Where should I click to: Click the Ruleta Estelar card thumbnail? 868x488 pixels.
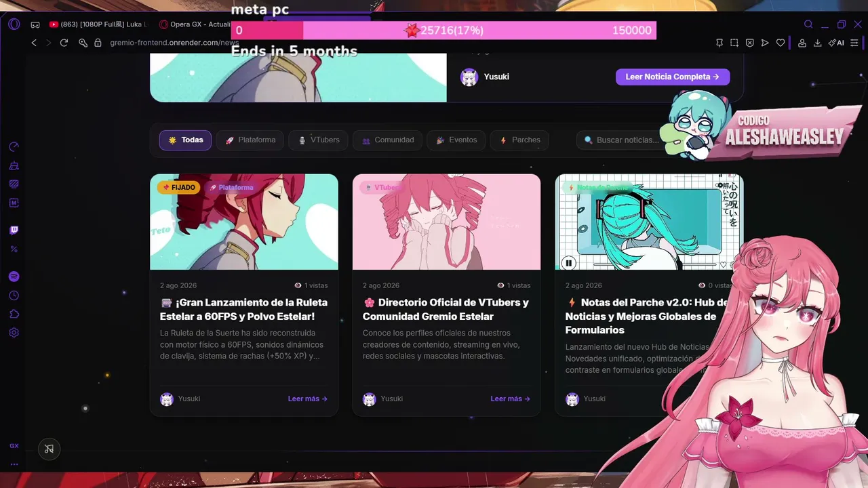pos(244,222)
